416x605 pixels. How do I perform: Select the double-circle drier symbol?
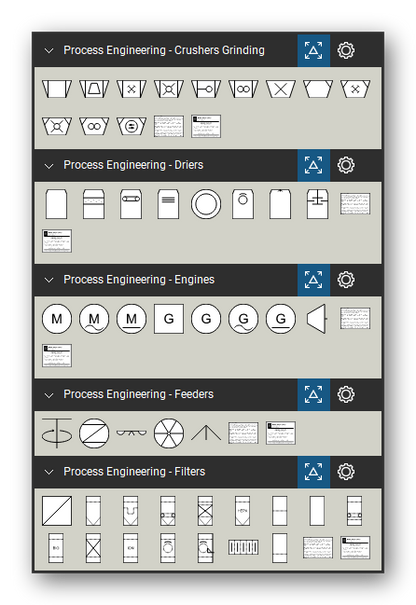click(206, 204)
